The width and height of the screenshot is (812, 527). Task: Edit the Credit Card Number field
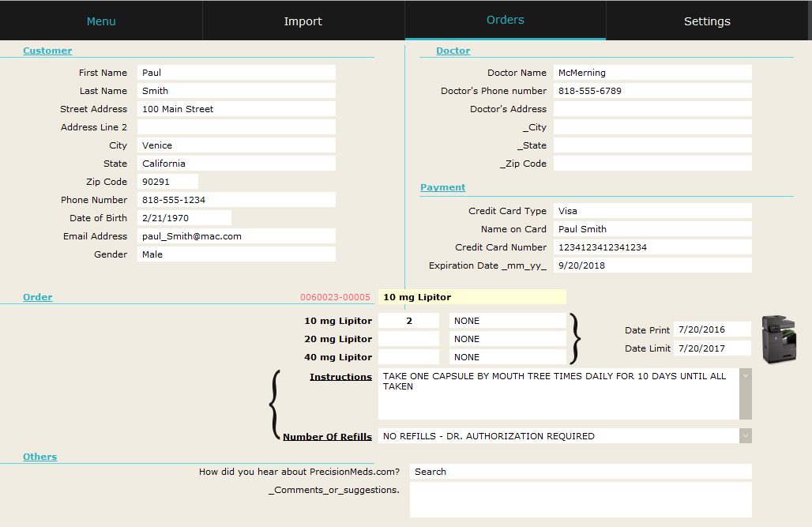point(652,247)
